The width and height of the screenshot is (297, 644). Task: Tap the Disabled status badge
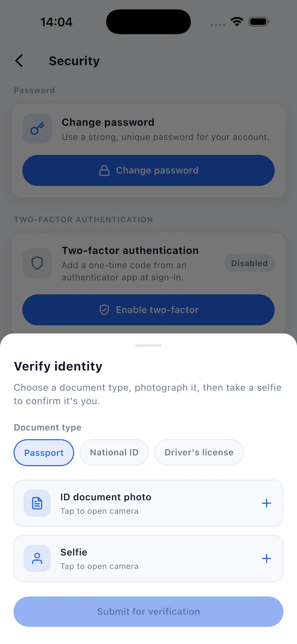click(249, 263)
